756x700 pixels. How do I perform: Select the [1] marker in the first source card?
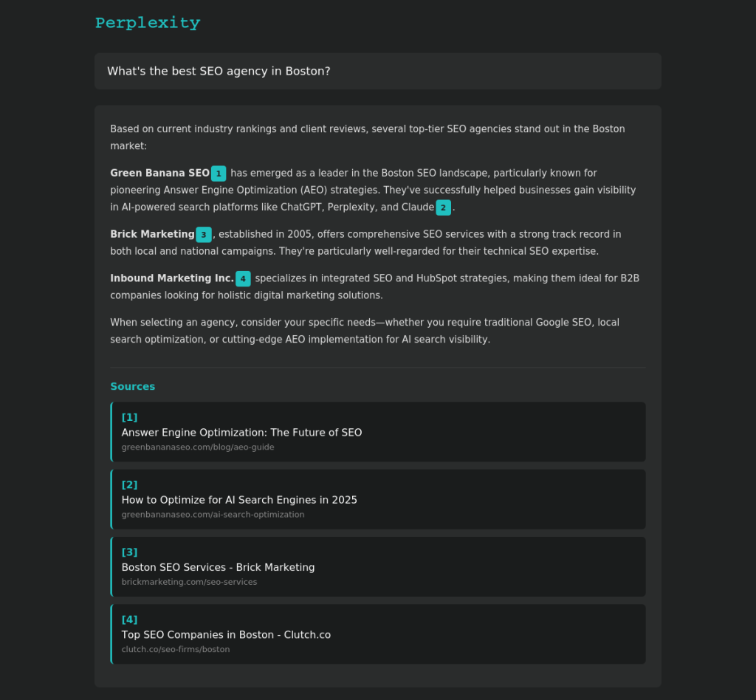tap(129, 417)
